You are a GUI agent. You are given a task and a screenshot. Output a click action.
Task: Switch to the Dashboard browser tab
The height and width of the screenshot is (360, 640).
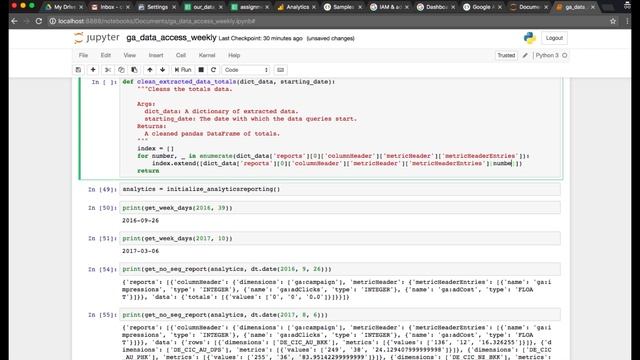click(436, 7)
